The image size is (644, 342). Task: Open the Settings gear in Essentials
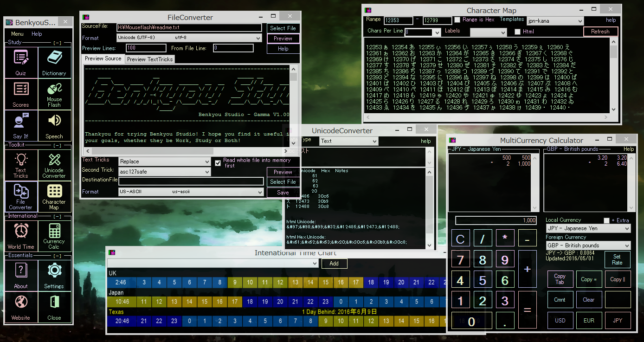(54, 275)
